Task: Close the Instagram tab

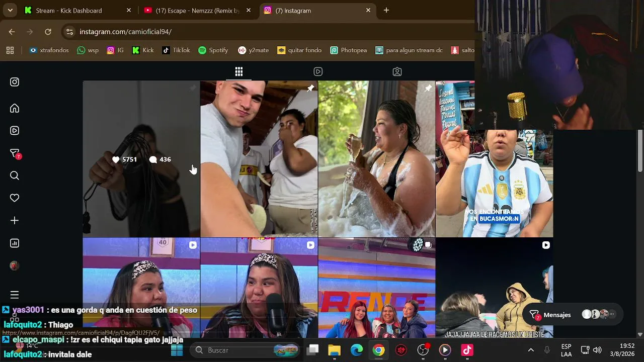Action: pyautogui.click(x=368, y=11)
